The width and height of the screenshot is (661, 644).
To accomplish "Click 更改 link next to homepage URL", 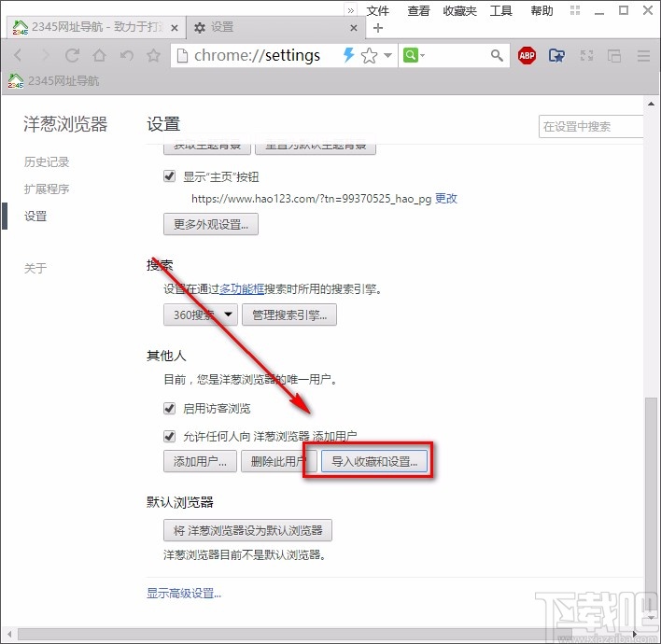I will click(x=446, y=198).
